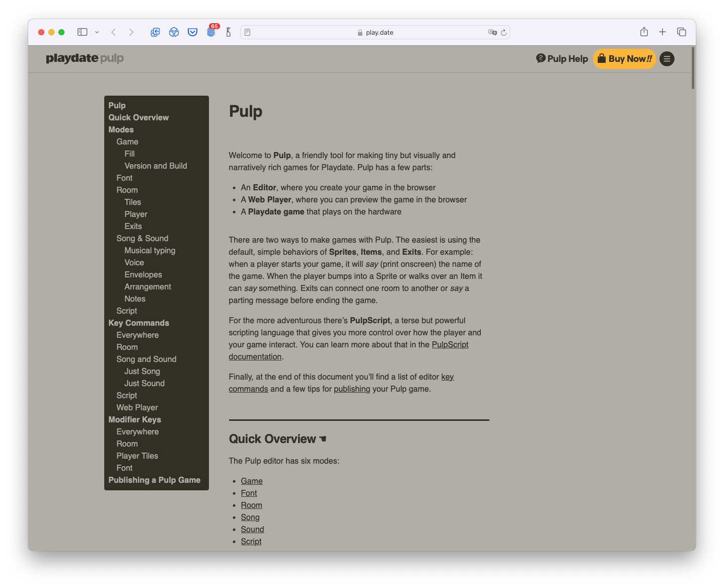
Task: Click the playdate pulp logo
Action: tap(85, 58)
